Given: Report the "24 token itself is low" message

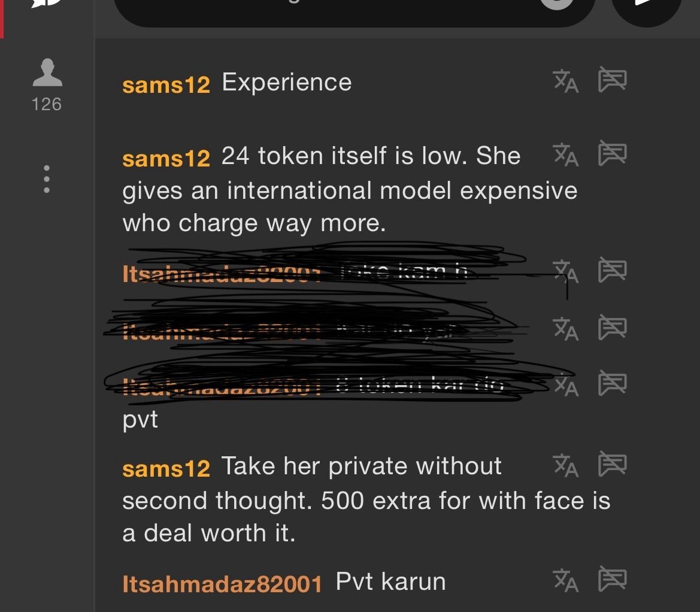Looking at the screenshot, I should [x=613, y=153].
